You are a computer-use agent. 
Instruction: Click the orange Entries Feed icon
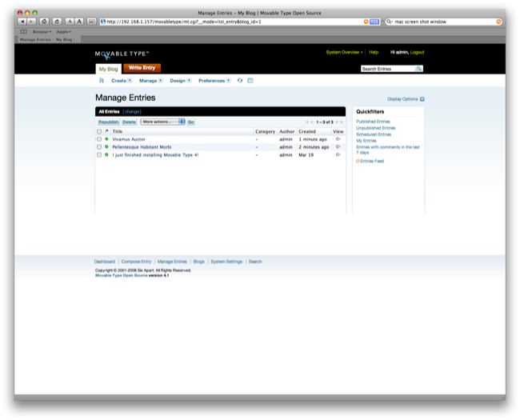point(358,161)
